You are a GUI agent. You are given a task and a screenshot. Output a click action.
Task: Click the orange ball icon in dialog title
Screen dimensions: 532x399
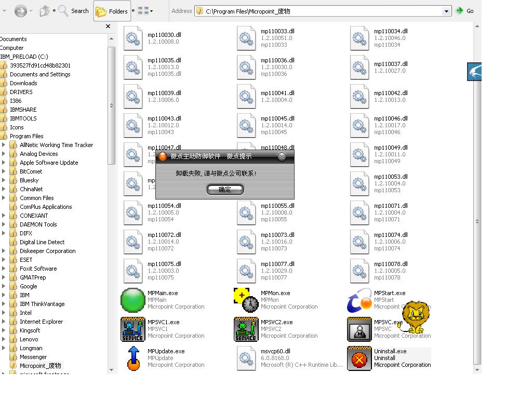[x=163, y=156]
